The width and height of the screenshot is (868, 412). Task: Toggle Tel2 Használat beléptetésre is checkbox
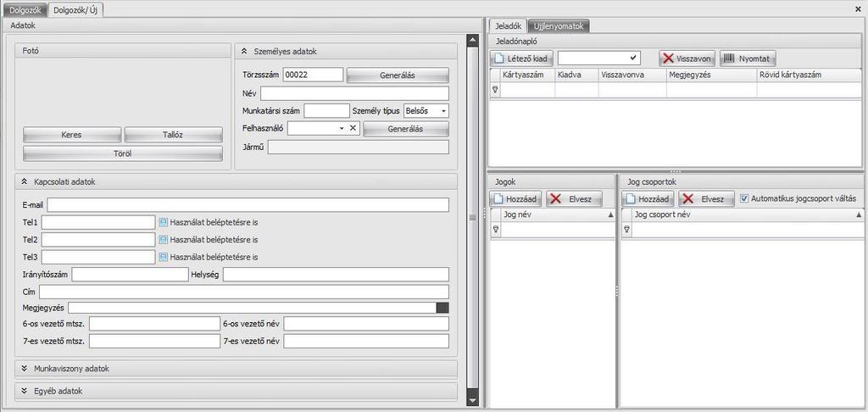click(x=164, y=240)
